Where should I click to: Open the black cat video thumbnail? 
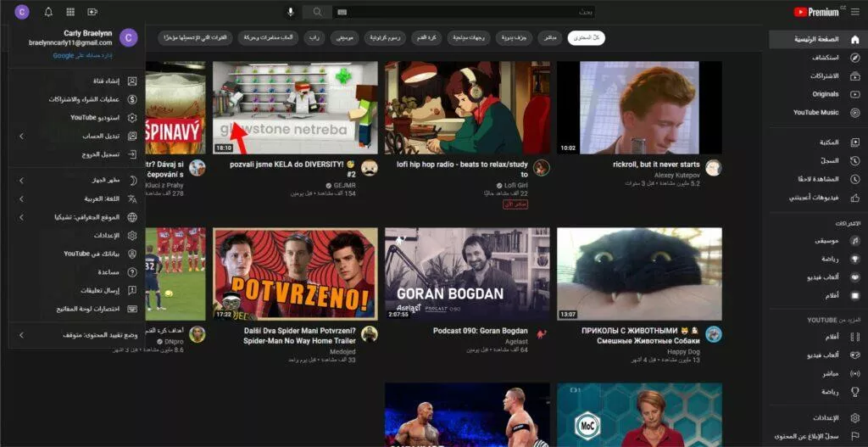point(639,274)
